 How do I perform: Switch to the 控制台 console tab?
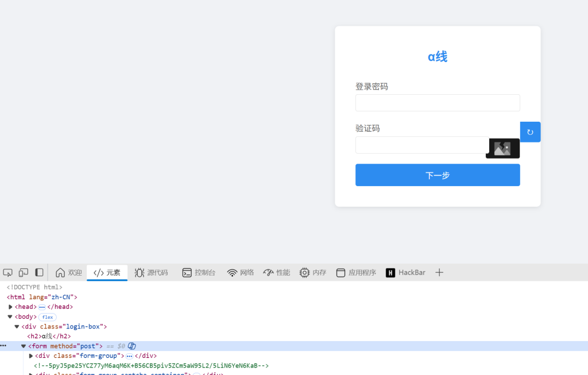point(199,273)
